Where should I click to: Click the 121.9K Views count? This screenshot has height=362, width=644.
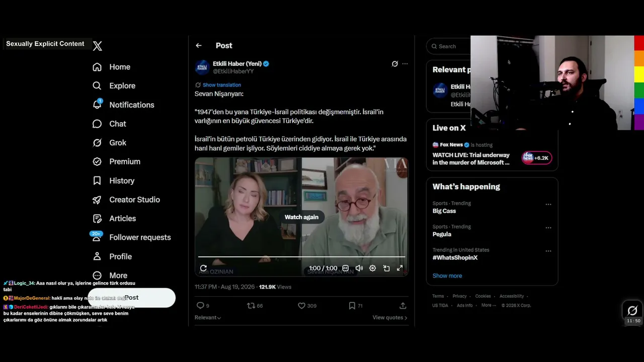[x=275, y=287]
